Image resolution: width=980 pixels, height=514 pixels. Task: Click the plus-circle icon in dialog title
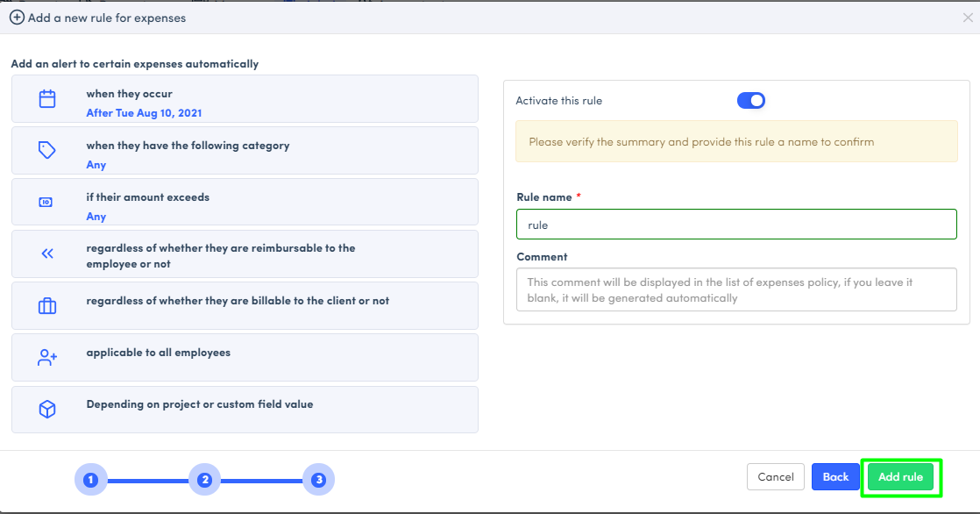[17, 18]
